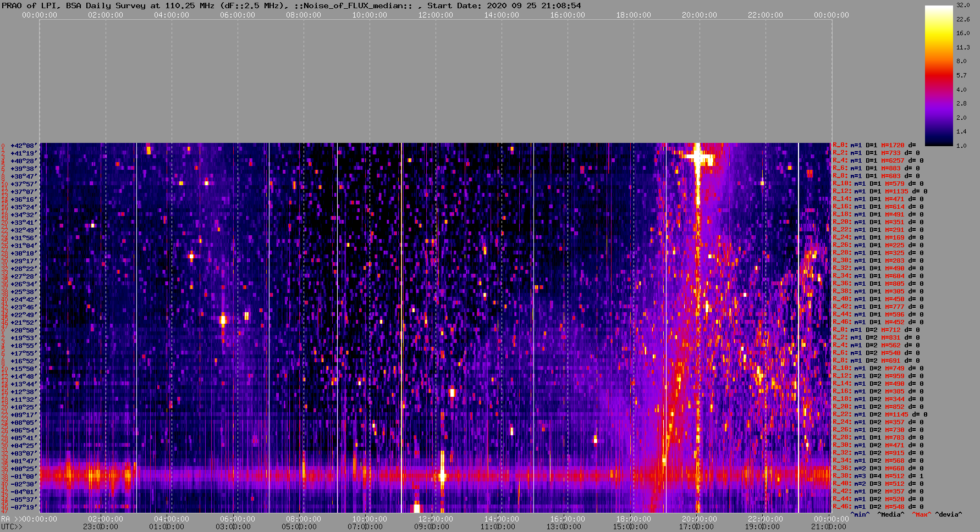Click the declination label -01°00'
Viewport: 980px width, 532px height.
click(x=24, y=476)
